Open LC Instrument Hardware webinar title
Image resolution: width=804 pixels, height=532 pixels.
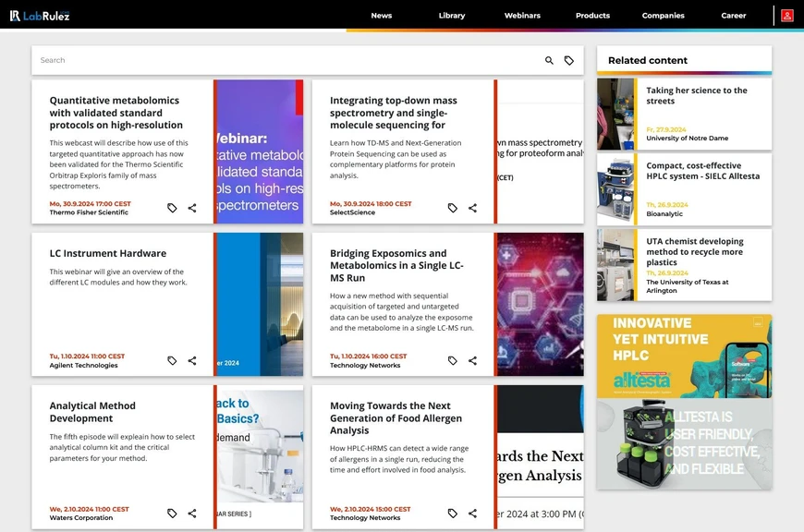[108, 253]
